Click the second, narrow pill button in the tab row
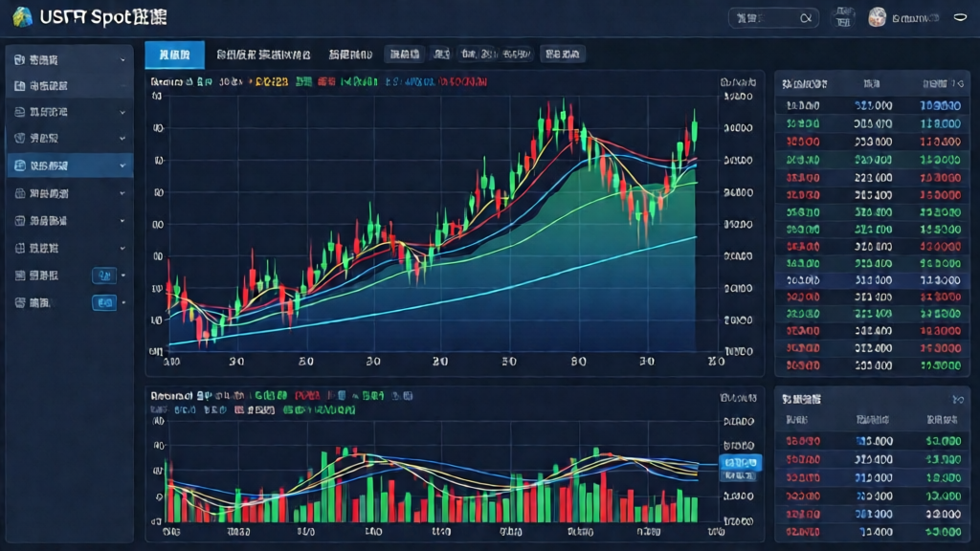This screenshot has width=980, height=551. (441, 55)
